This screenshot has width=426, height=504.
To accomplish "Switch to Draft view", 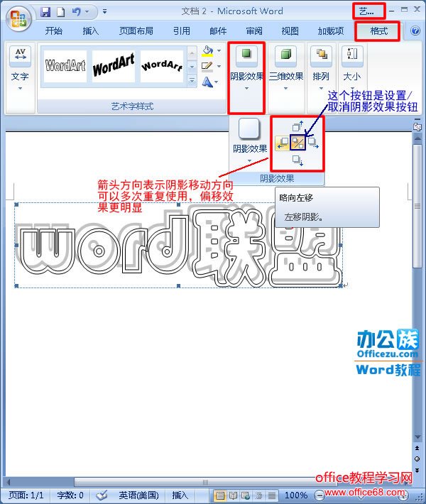I will (x=272, y=495).
